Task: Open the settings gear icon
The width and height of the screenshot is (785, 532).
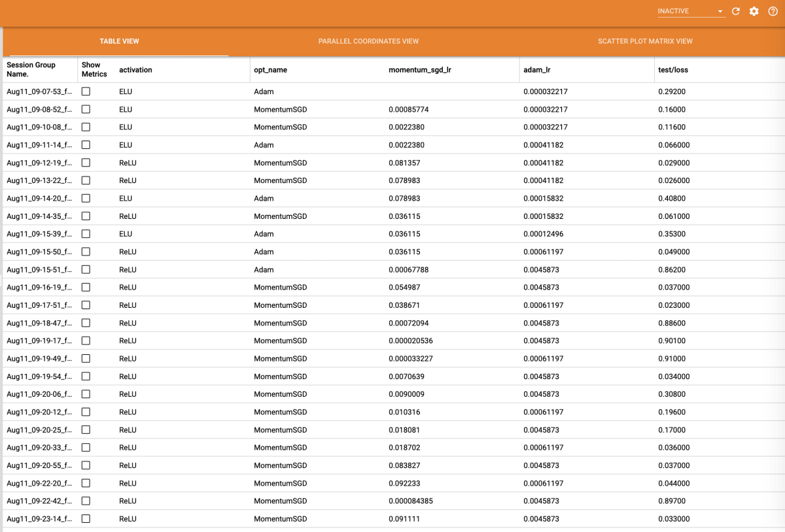Action: tap(754, 12)
